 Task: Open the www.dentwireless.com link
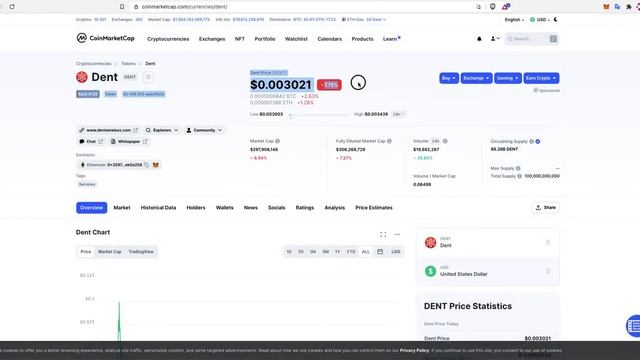[109, 130]
